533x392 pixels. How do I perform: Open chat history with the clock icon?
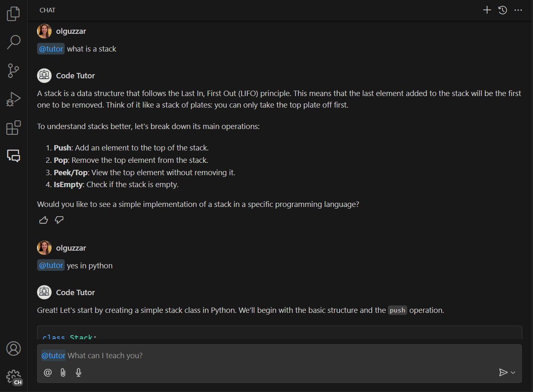[x=502, y=9]
